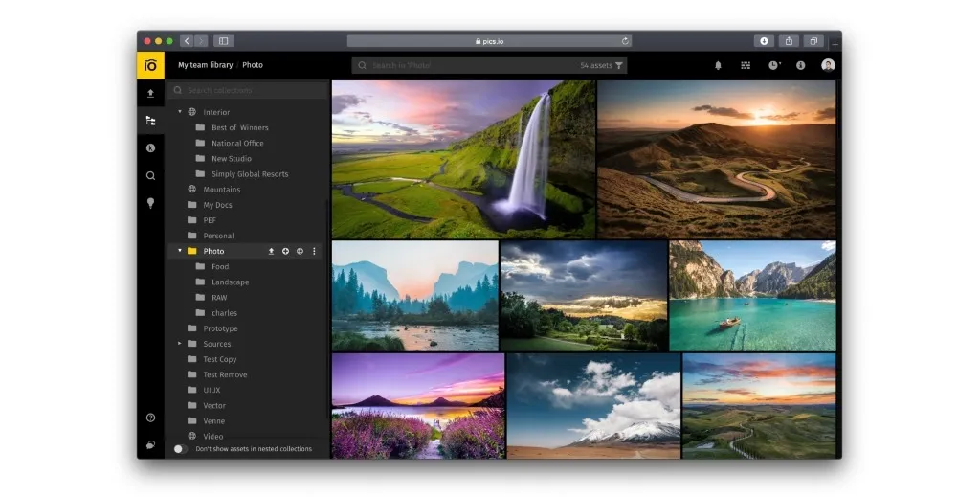Click the Photo breadcrumb

[253, 65]
